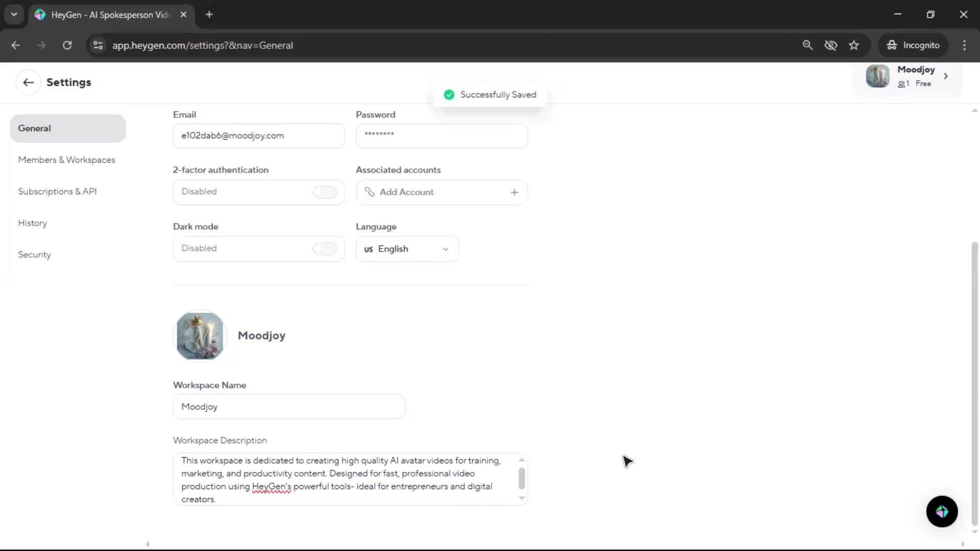This screenshot has height=551, width=980.
Task: Open the English language dropdown
Action: pos(407,249)
